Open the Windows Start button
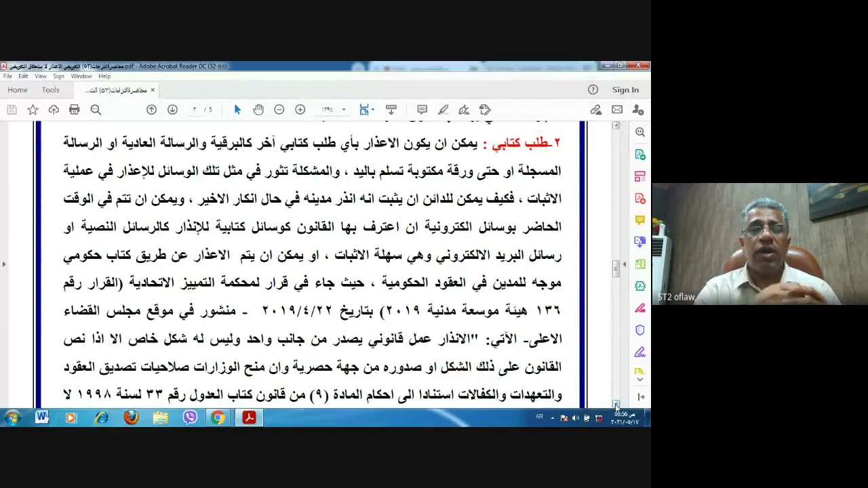Screen dimensions: 868x488 [x=12, y=418]
